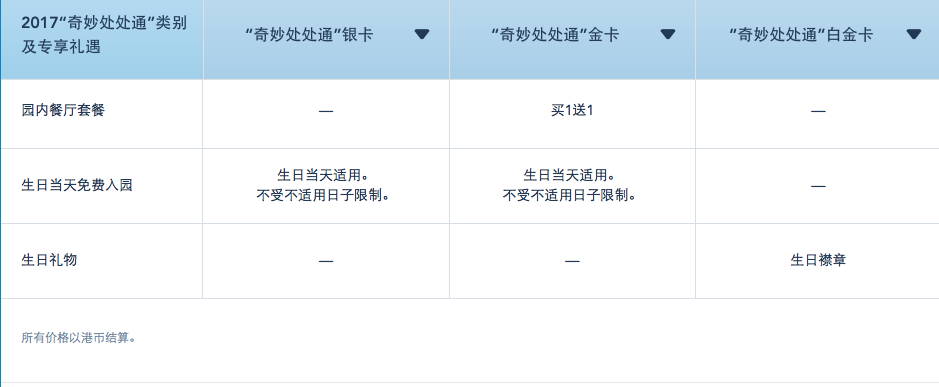The height and width of the screenshot is (387, 939).
Task: Expand the 金卡 column dropdown arrow
Action: 668,35
